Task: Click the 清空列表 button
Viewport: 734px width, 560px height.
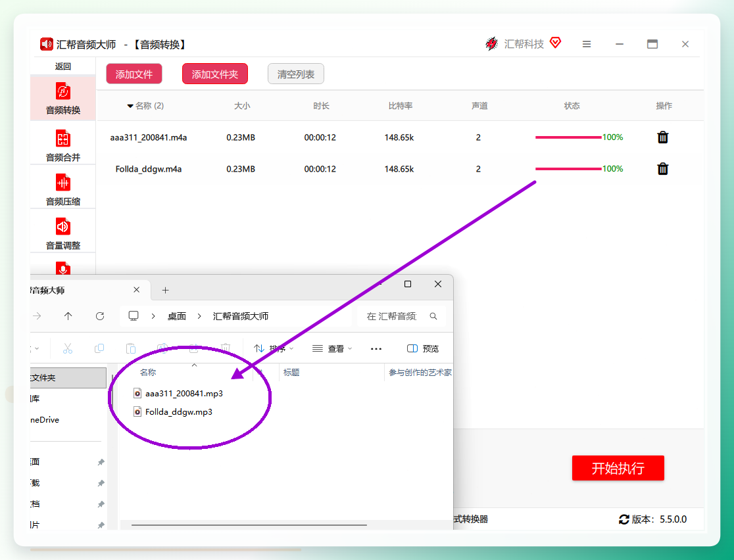Action: coord(295,74)
